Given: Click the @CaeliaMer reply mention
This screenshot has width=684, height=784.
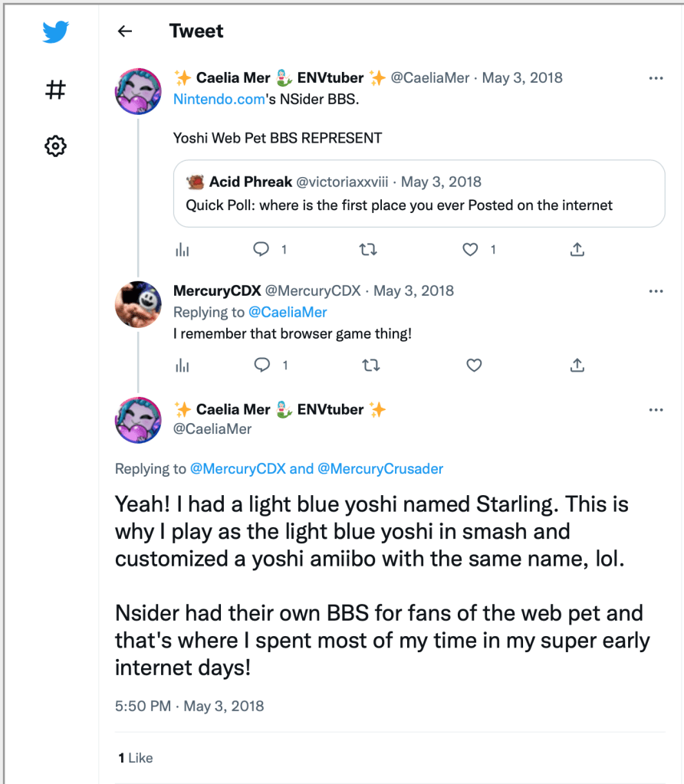Looking at the screenshot, I should coord(288,312).
